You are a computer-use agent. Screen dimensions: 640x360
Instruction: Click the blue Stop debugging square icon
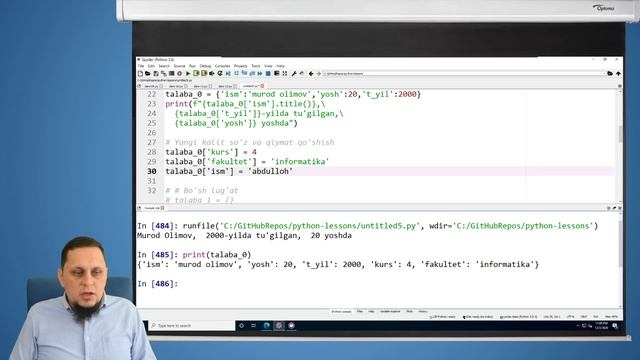click(x=268, y=73)
